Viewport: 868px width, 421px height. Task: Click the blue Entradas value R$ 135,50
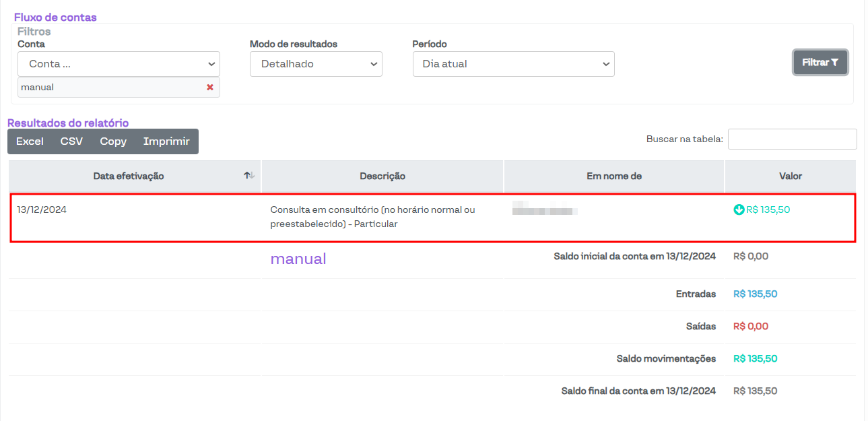[x=755, y=294]
